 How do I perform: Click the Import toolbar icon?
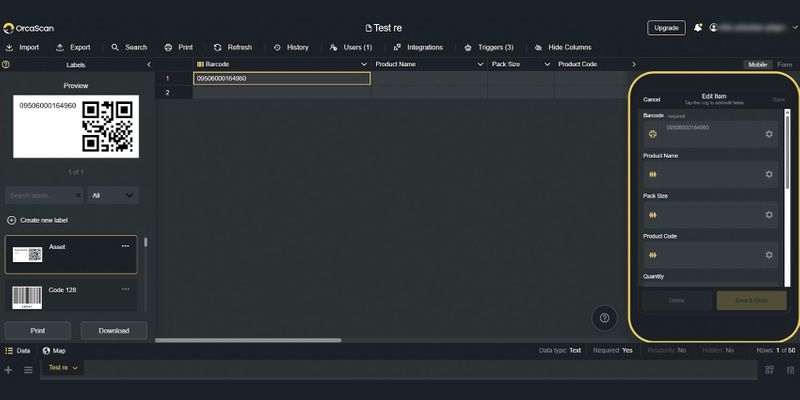coord(10,47)
